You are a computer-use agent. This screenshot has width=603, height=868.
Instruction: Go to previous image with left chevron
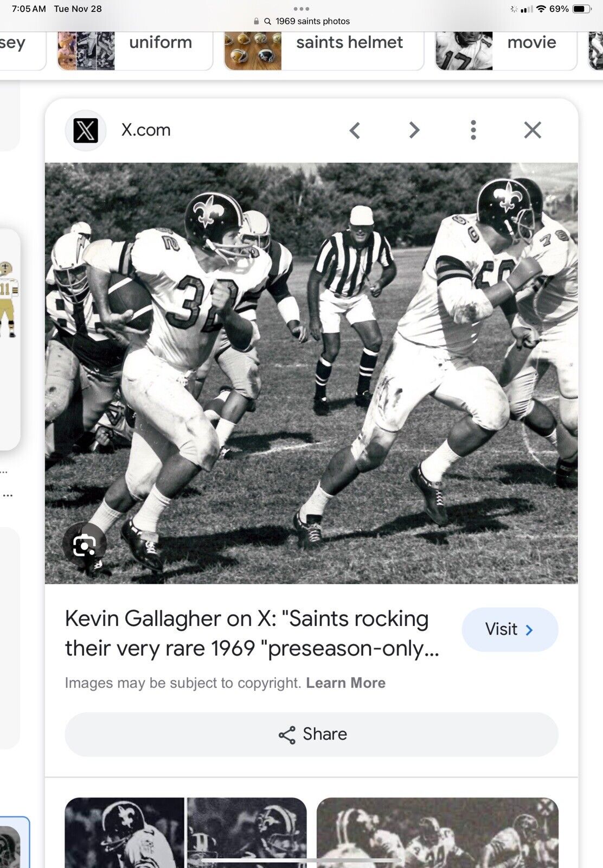pyautogui.click(x=355, y=130)
